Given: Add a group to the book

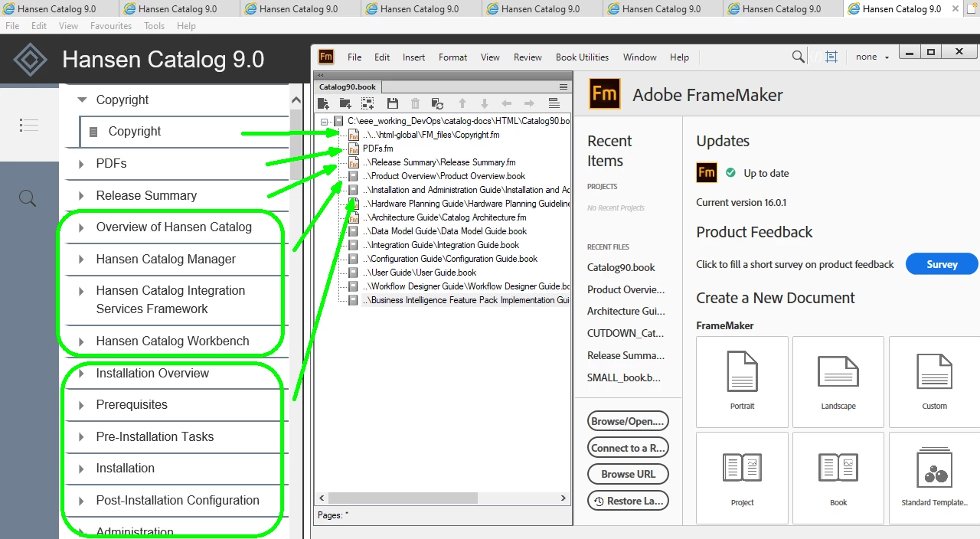Looking at the screenshot, I should click(x=367, y=103).
